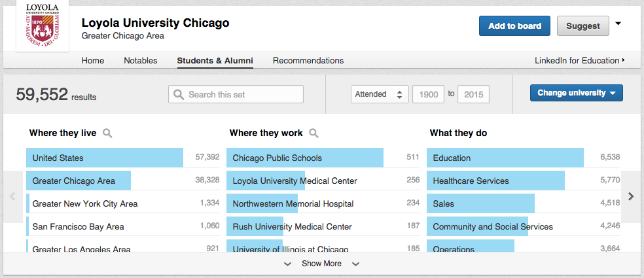644x278 pixels.
Task: Open the arrow menu next to Suggest
Action: click(x=618, y=24)
